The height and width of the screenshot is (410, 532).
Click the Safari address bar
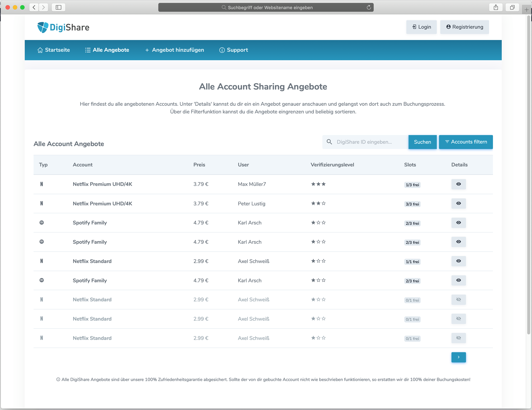coord(266,7)
